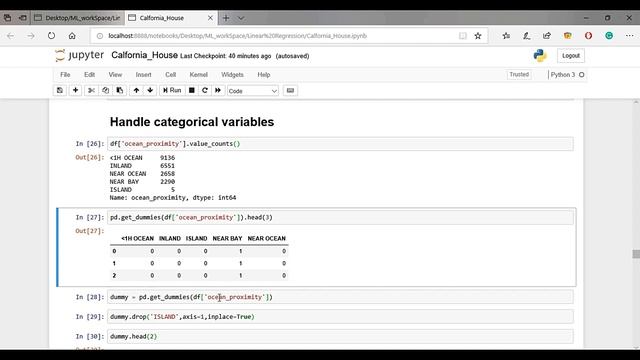640x360 pixels.
Task: Click the green Grammarly extension icon
Action: point(609,36)
